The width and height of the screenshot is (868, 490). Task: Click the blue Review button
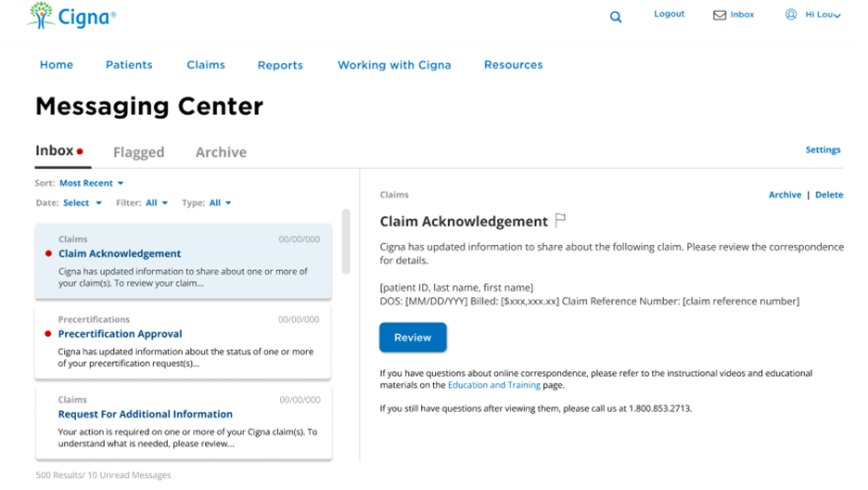(413, 338)
